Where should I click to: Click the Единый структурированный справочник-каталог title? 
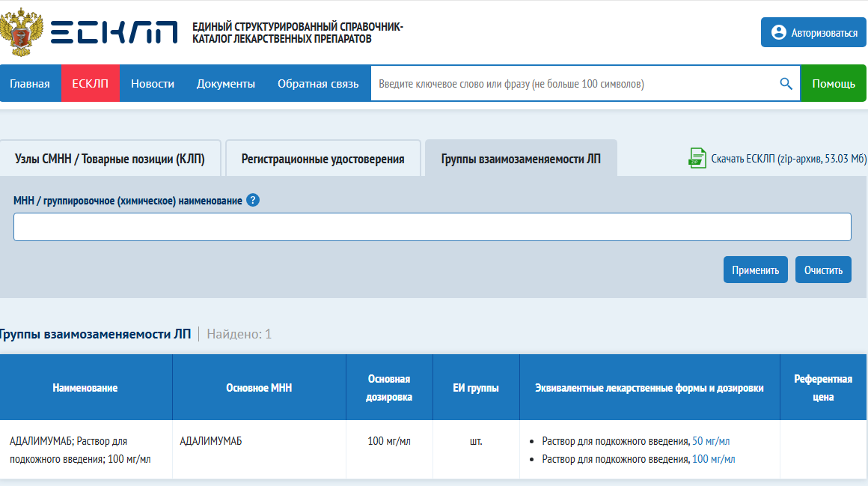coord(298,33)
